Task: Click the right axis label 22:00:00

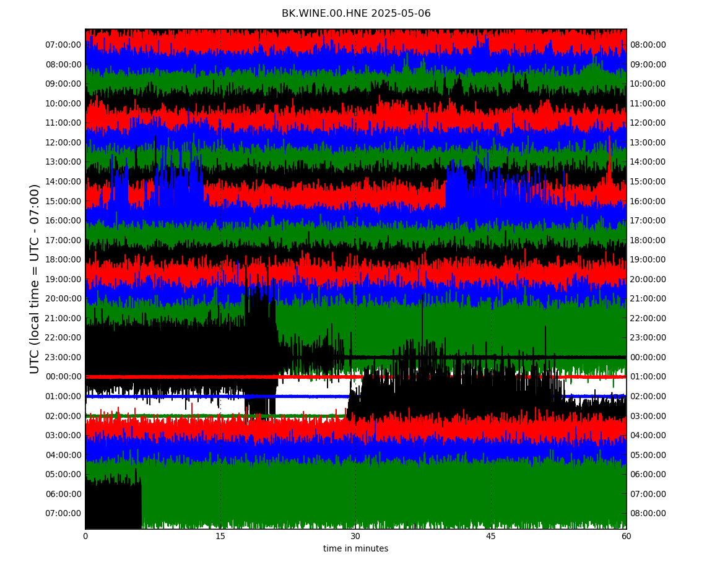Action: (x=648, y=318)
